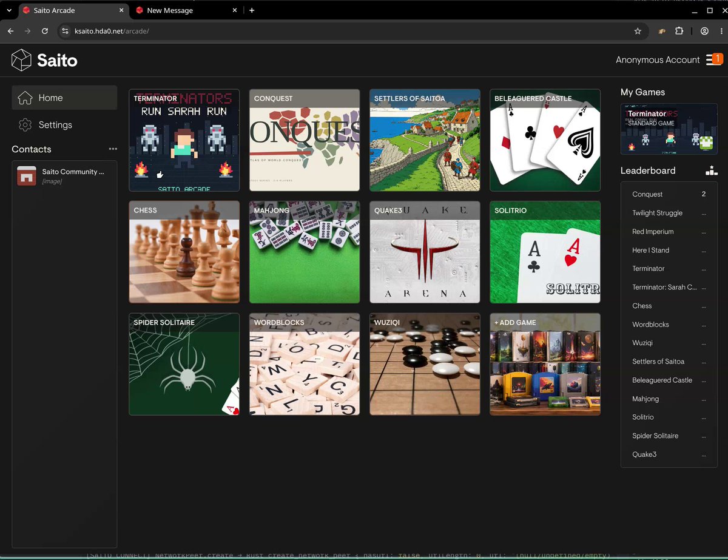Open the Quake3 Arena game tile

pos(425,252)
